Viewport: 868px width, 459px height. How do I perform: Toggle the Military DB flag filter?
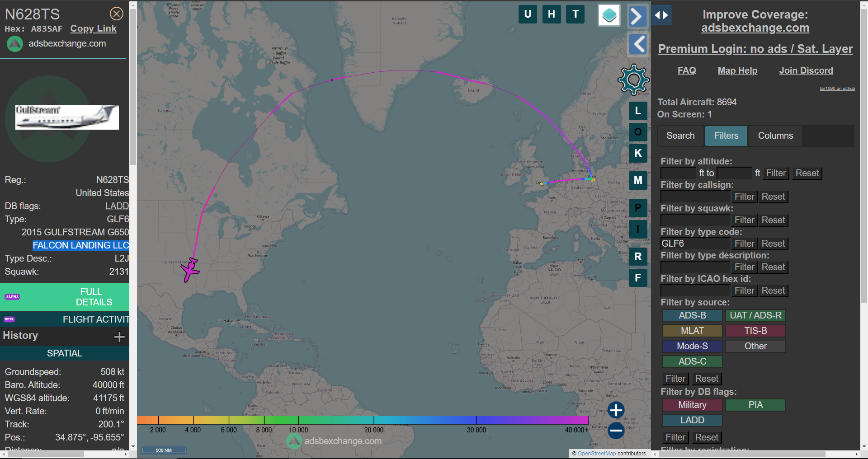pyautogui.click(x=692, y=405)
